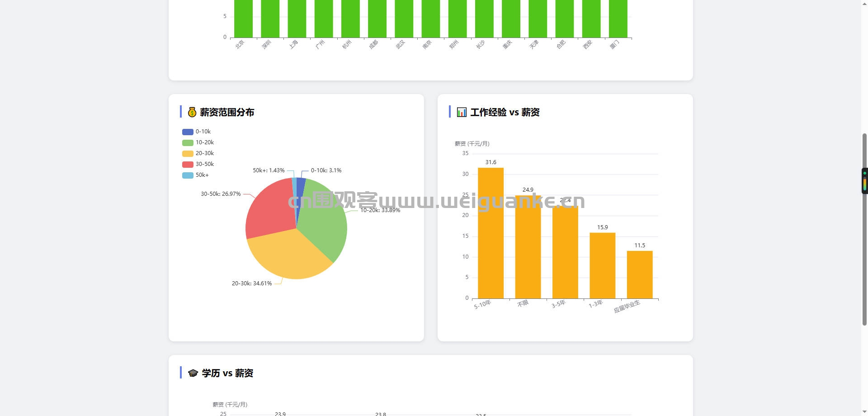
Task: Click the scrollbar up arrow
Action: click(x=864, y=3)
